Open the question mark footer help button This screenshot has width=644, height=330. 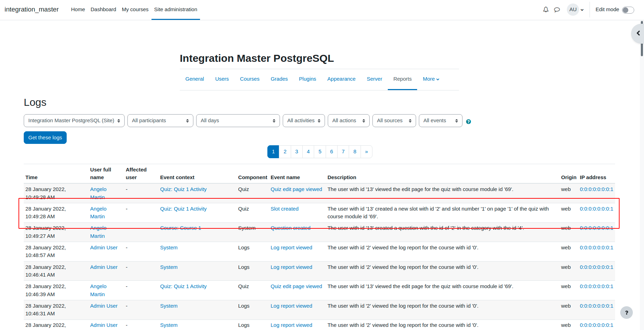tap(627, 313)
